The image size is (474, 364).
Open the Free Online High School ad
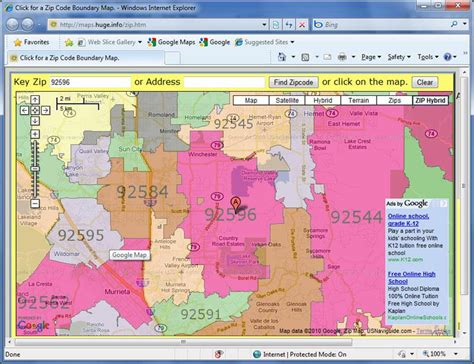(x=412, y=278)
